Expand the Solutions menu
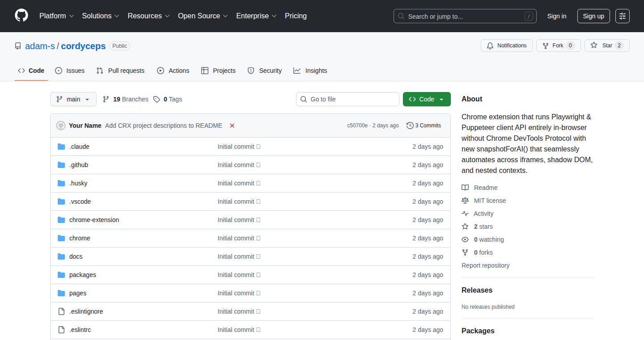Screen dimensions: 644x340 101,16
